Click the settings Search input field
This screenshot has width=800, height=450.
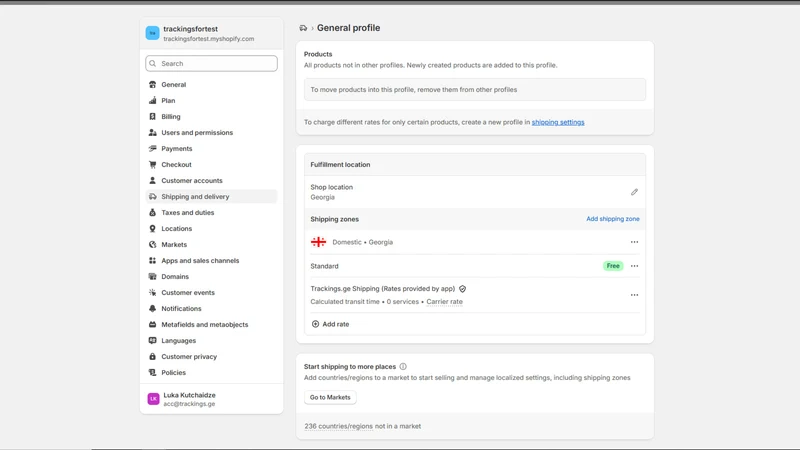click(211, 63)
